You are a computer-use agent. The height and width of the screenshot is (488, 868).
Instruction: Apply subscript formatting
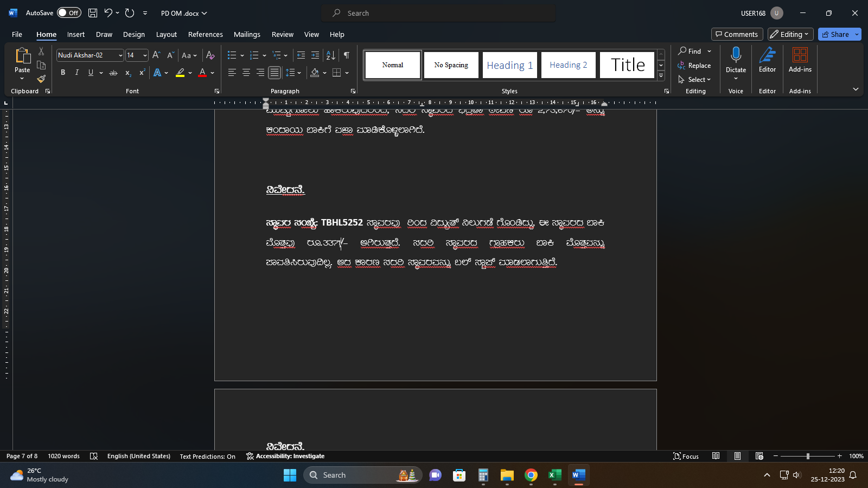click(128, 73)
